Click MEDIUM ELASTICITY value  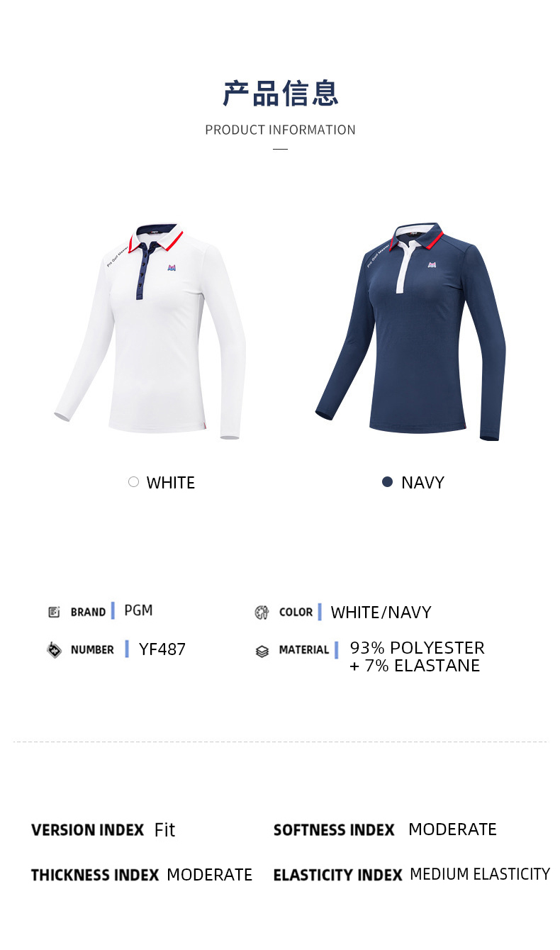coord(480,874)
